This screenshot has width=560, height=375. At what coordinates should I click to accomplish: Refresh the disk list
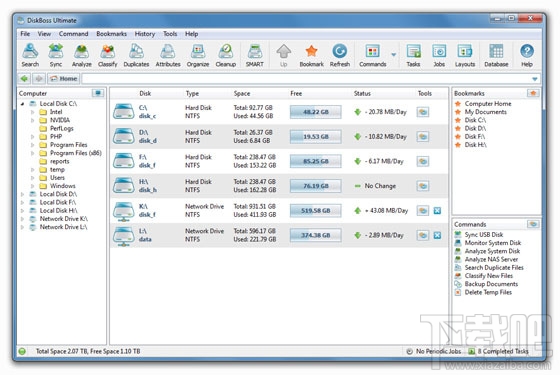point(340,55)
